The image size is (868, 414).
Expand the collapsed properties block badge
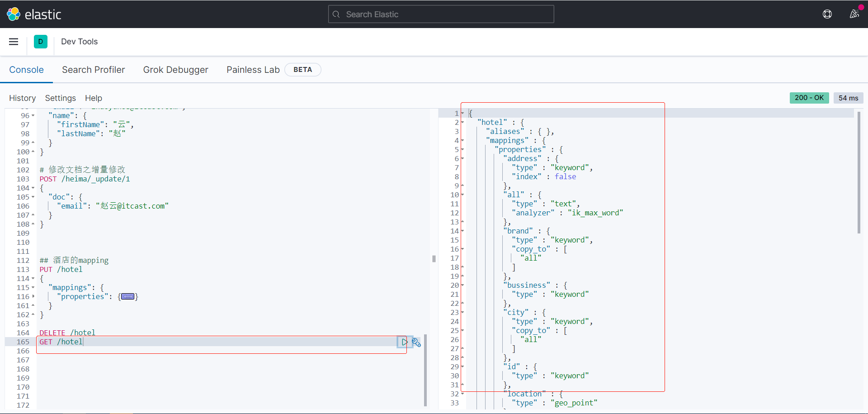pos(128,297)
